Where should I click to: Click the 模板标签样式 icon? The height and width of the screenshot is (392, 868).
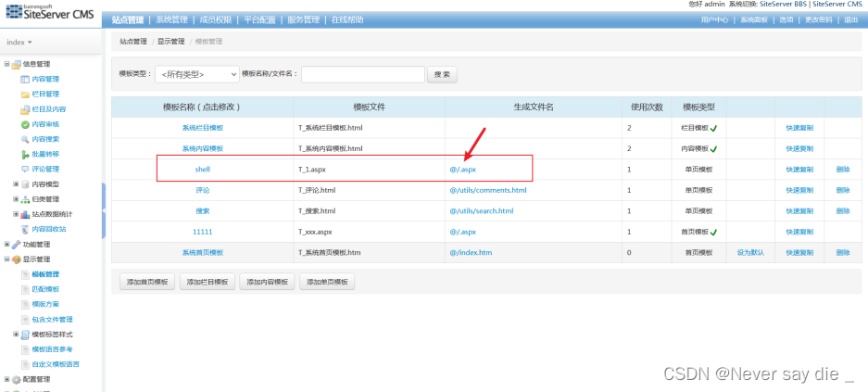25,335
